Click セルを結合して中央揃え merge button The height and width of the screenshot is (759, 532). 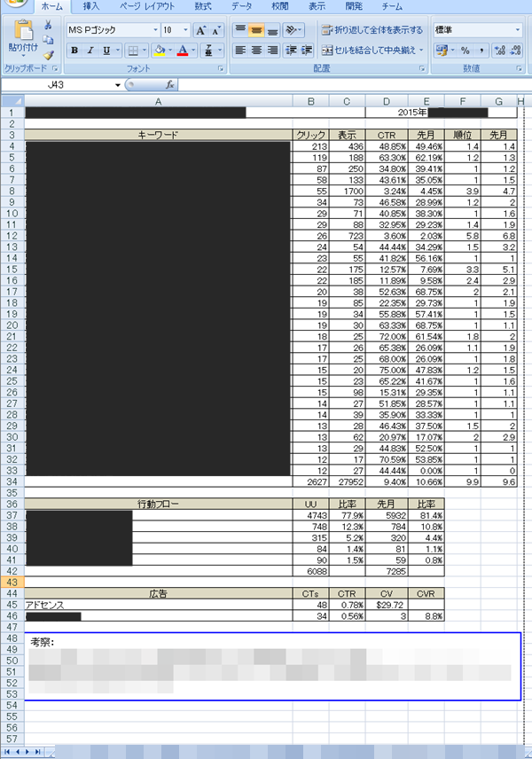368,51
